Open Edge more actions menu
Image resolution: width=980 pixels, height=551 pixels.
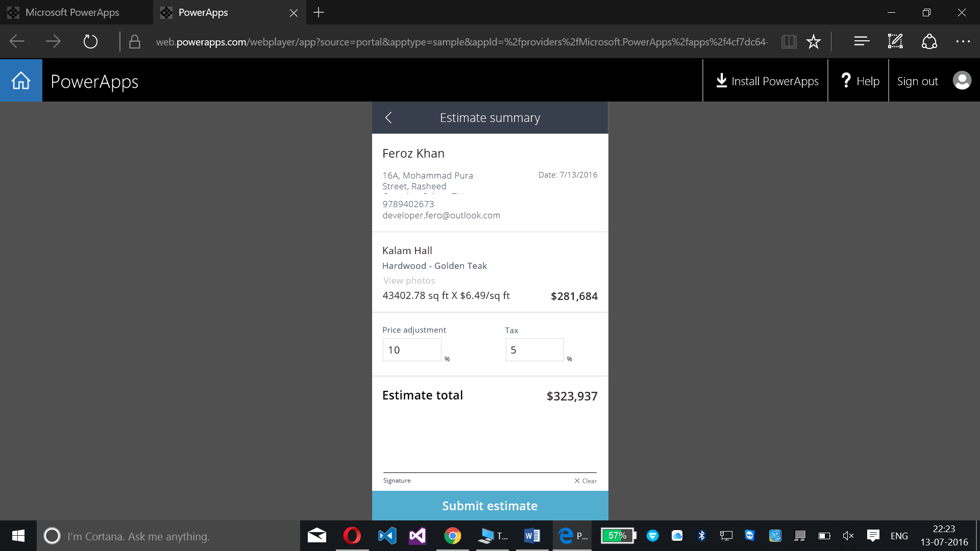pos(963,41)
